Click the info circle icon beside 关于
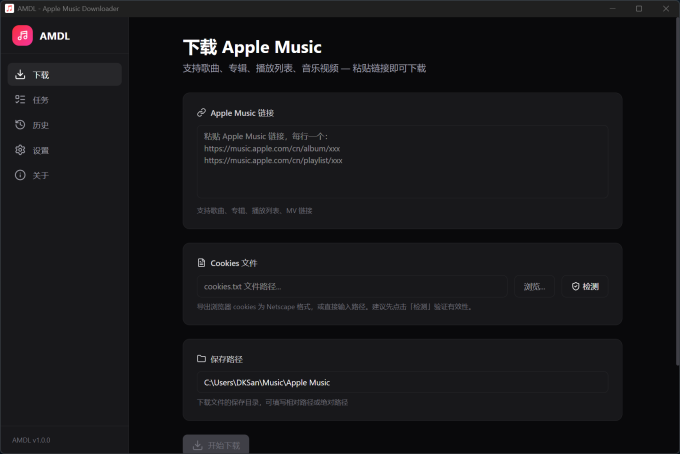 click(x=20, y=175)
